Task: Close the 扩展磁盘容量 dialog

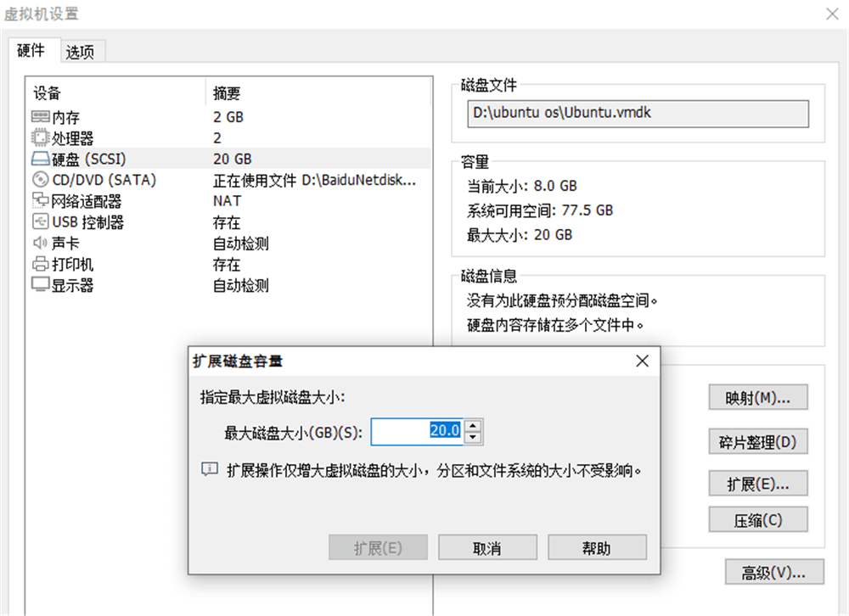Action: (642, 361)
